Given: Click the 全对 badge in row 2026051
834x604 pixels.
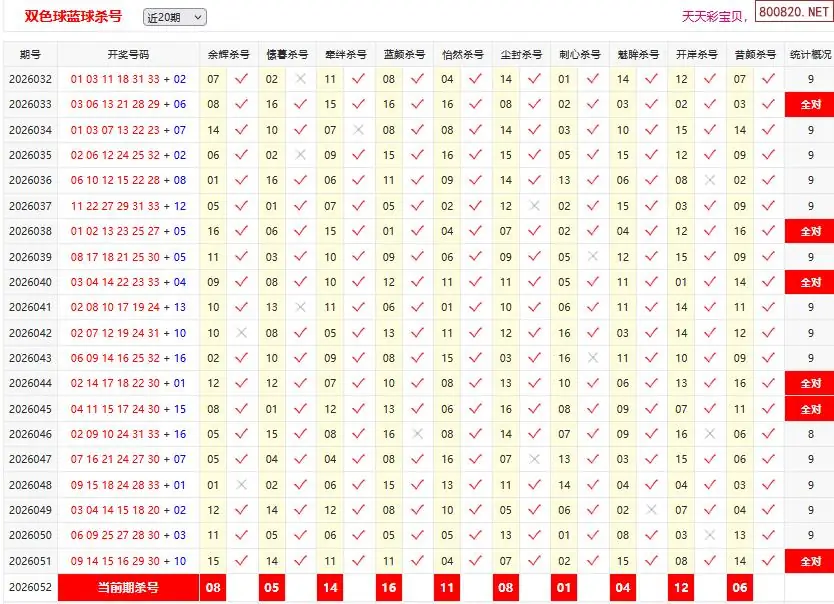Looking at the screenshot, I should click(x=811, y=561).
